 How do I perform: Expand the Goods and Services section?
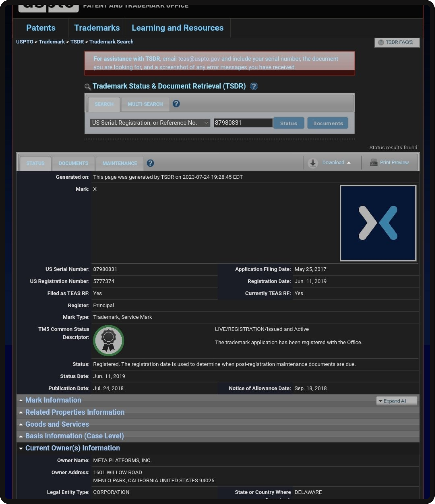click(57, 424)
